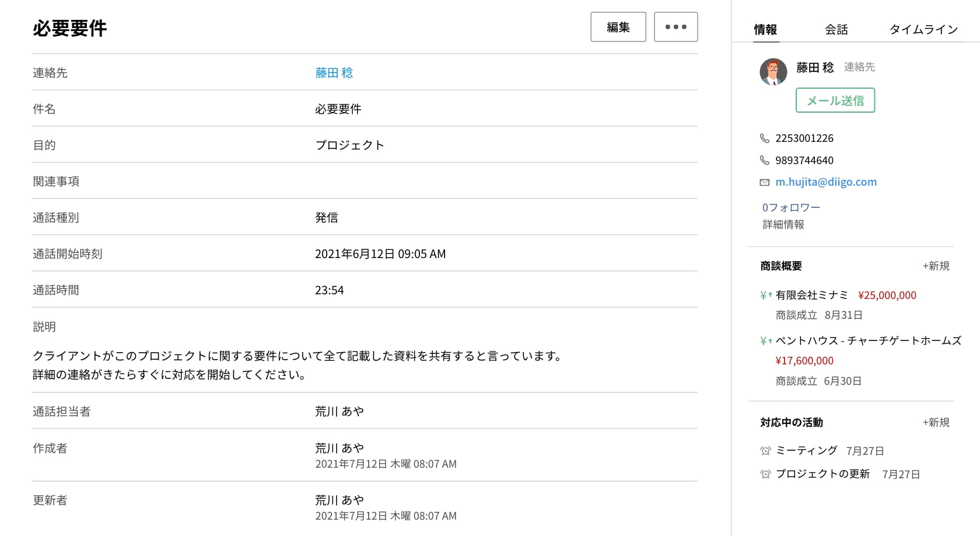Click the 編集 edit button
The width and height of the screenshot is (980, 536).
pyautogui.click(x=618, y=27)
